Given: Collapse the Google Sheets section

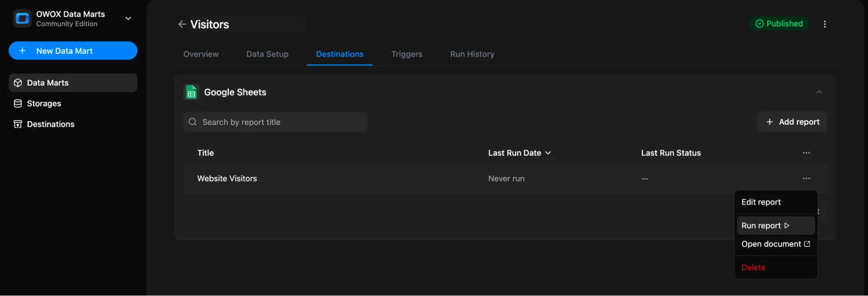Looking at the screenshot, I should point(819,92).
